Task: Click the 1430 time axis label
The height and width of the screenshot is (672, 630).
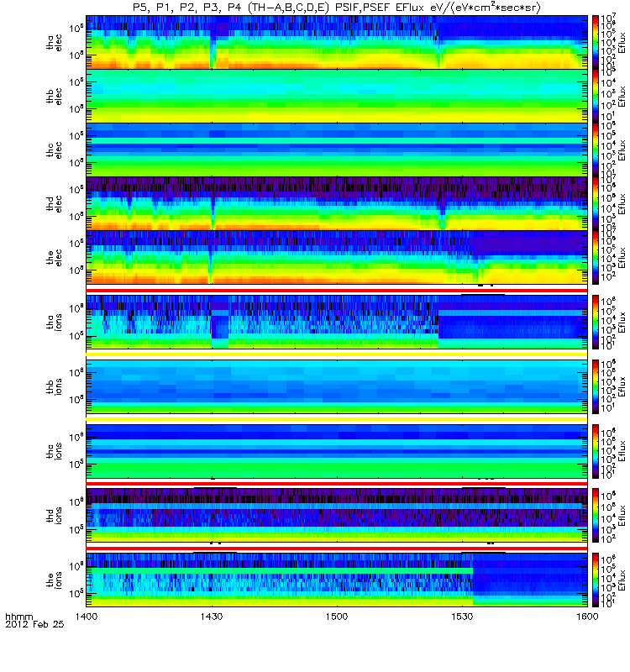Action: (x=212, y=617)
